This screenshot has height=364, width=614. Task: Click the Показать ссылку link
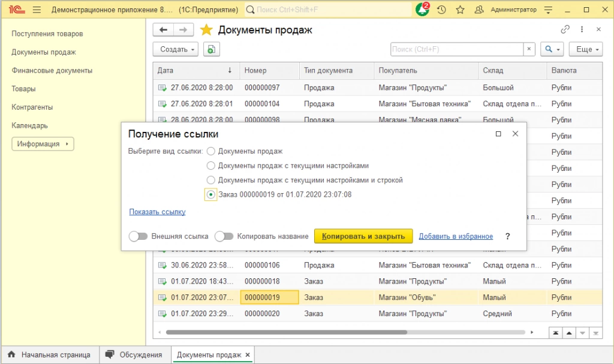pos(157,212)
